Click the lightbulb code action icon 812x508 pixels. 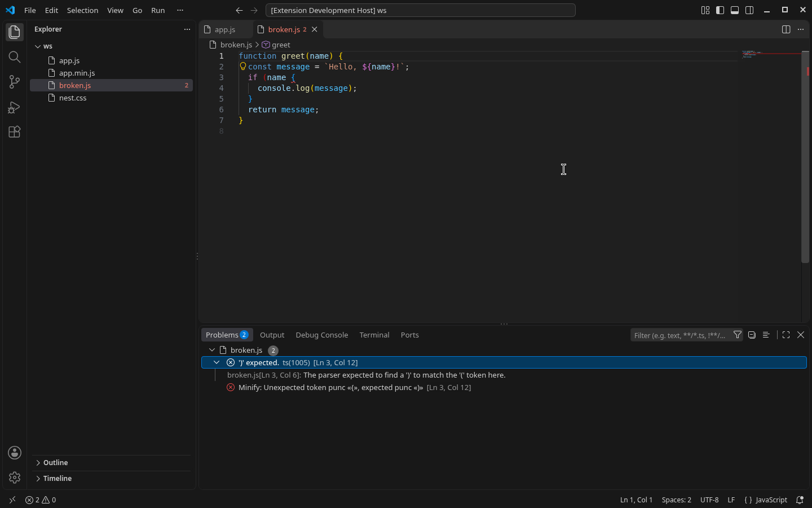pos(243,66)
